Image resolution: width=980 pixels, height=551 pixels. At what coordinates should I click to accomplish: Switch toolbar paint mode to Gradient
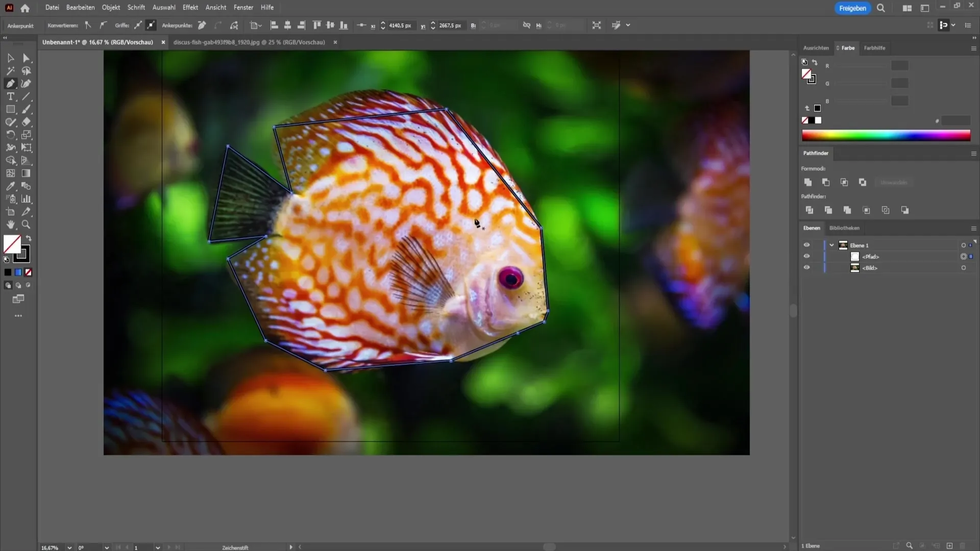click(x=18, y=272)
